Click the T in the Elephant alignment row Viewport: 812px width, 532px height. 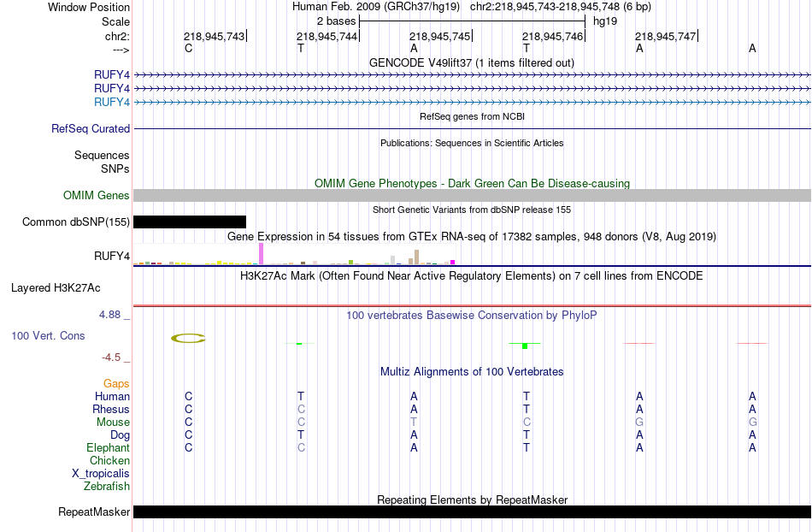(x=527, y=447)
